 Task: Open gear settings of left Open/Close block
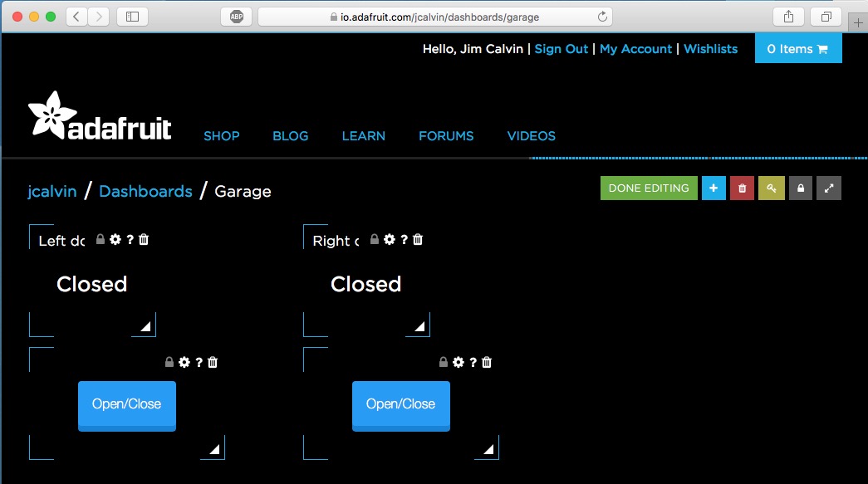pyautogui.click(x=184, y=362)
